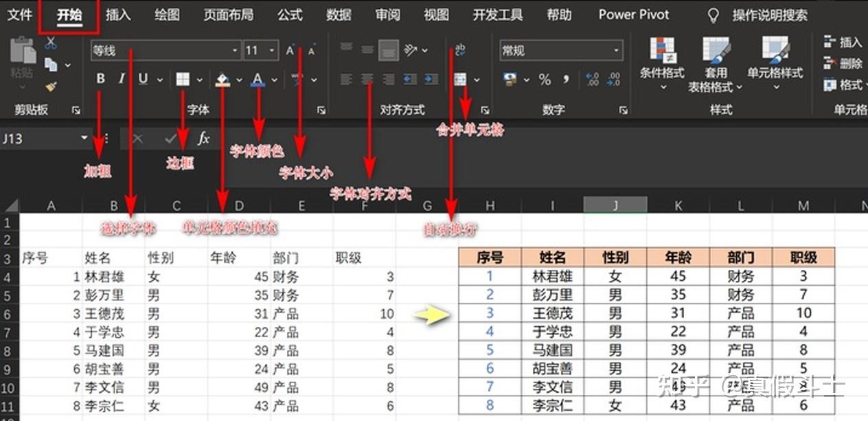Click formatted header cell 职级
The height and width of the screenshot is (421, 868).
[x=803, y=258]
